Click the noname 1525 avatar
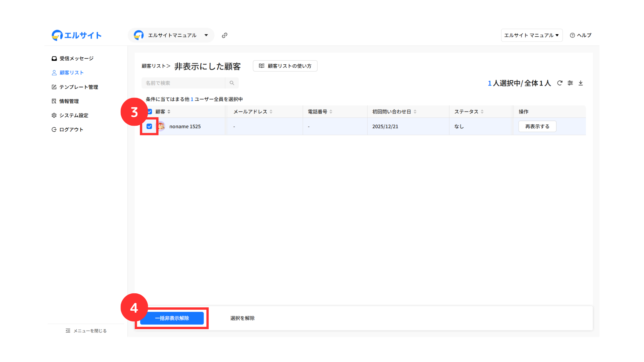644x362 pixels. click(161, 126)
